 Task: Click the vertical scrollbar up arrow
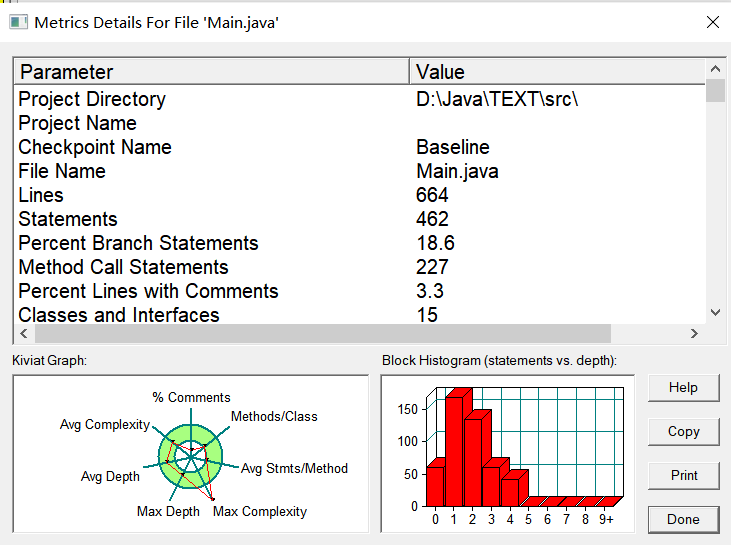(715, 69)
